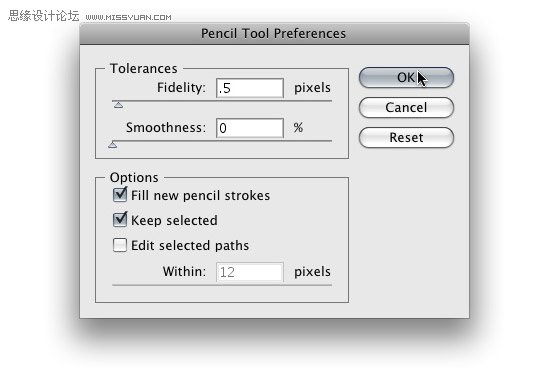
Task: Click the Options group heading
Action: pyautogui.click(x=134, y=178)
